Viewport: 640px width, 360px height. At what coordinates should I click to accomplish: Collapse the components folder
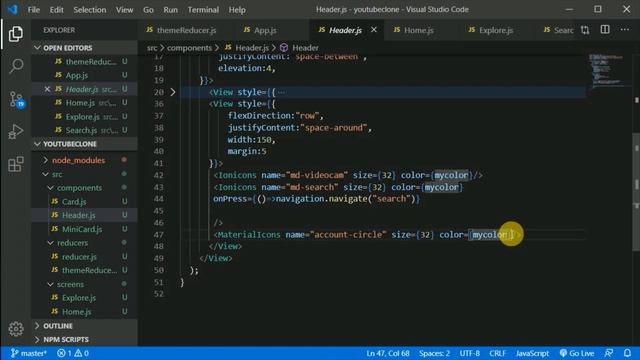[84, 188]
